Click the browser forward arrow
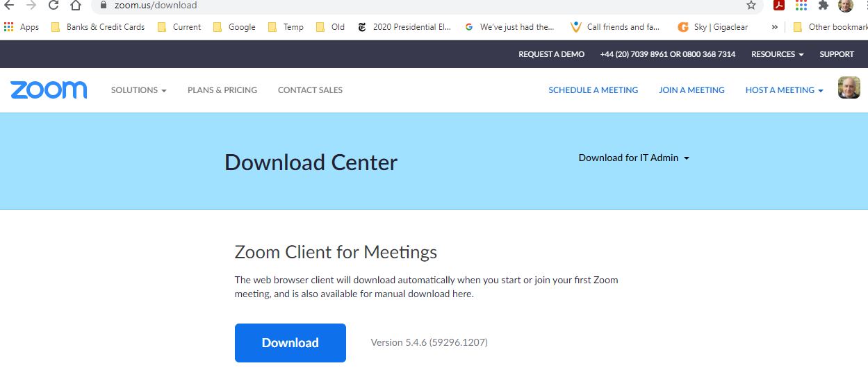This screenshot has width=868, height=377. (x=31, y=5)
